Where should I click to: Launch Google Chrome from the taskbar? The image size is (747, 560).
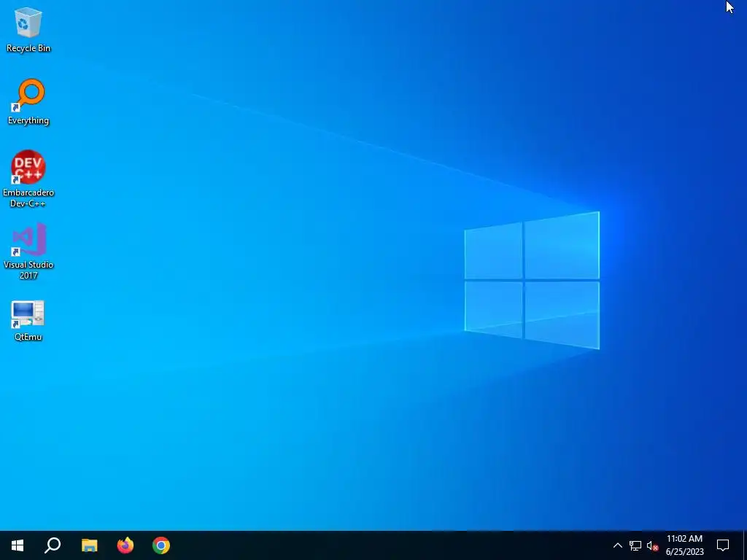click(161, 545)
